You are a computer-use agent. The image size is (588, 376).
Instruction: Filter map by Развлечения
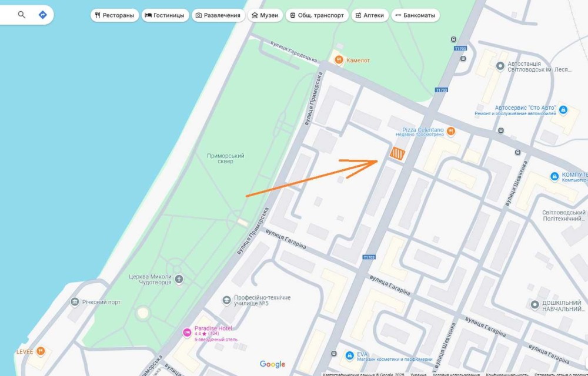coord(218,15)
